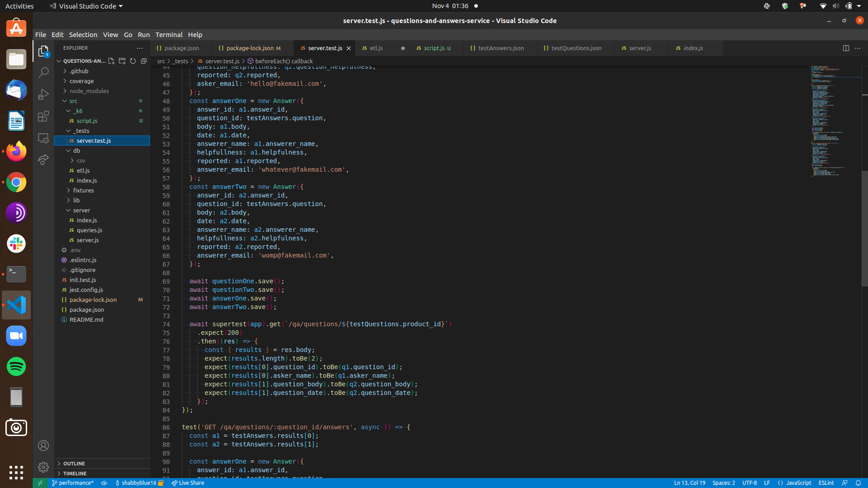Viewport: 868px width, 488px height.
Task: Open the Selection menu
Action: pos(83,35)
